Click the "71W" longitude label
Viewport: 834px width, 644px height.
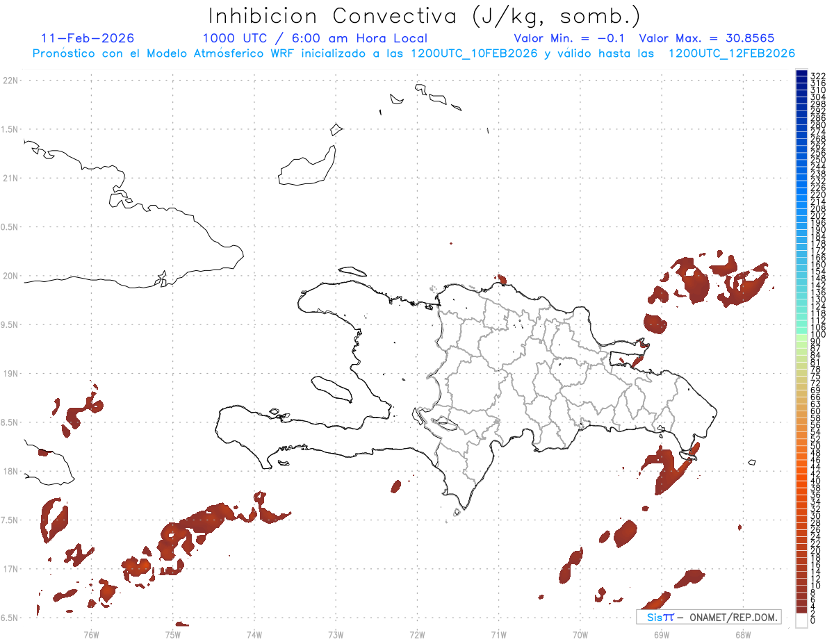click(x=498, y=634)
